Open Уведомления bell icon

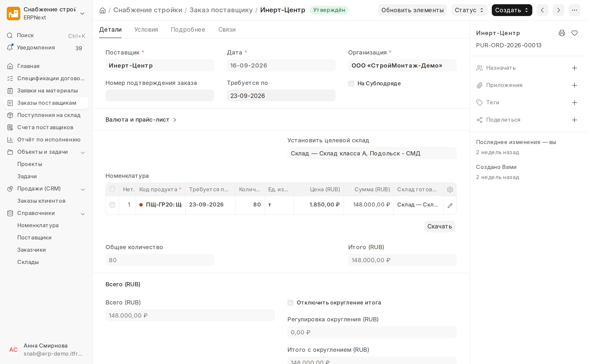[10, 48]
